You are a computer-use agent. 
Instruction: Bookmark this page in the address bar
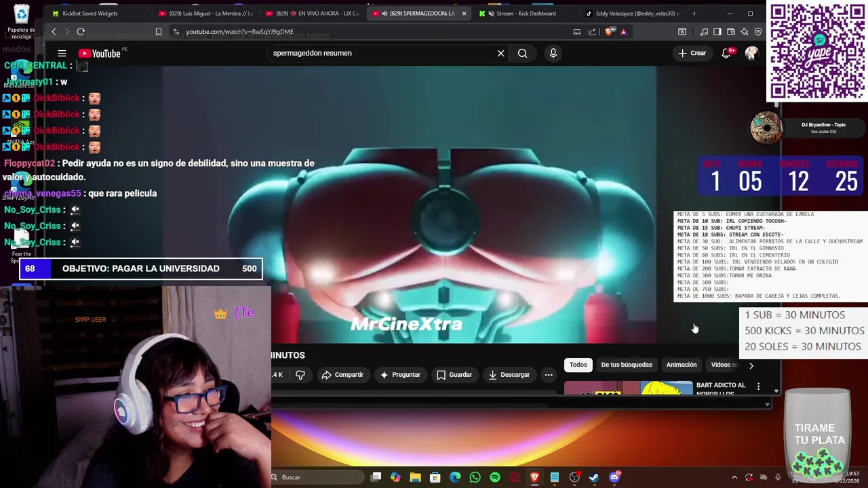(x=158, y=31)
